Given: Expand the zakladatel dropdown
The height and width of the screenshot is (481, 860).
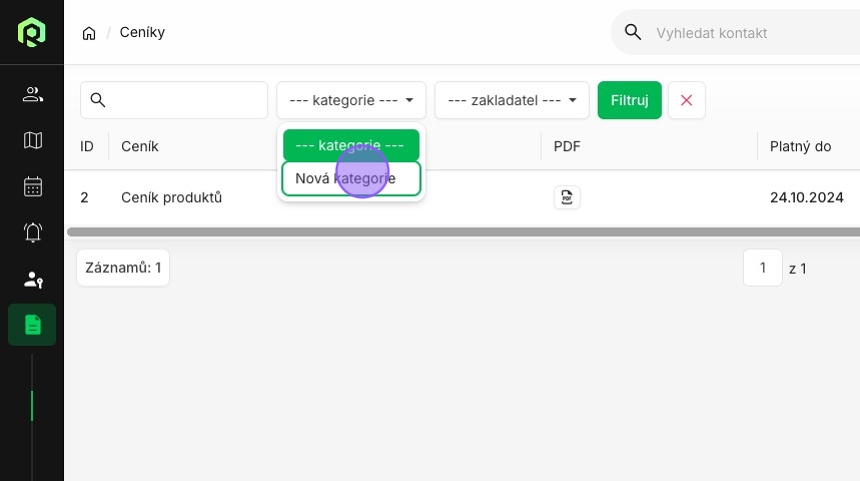Looking at the screenshot, I should coord(512,100).
